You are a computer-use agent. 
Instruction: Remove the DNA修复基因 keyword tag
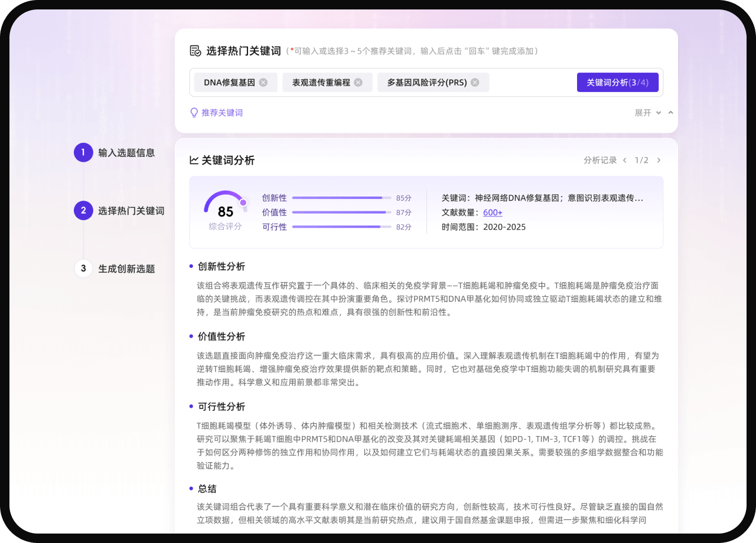[263, 83]
